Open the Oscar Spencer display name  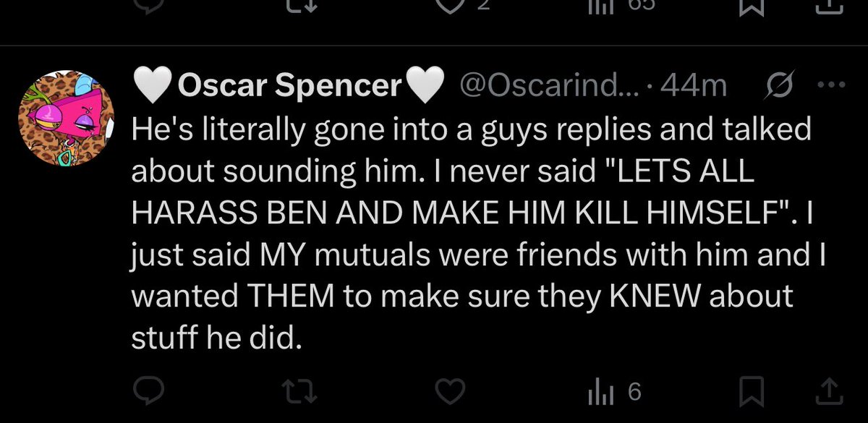(x=289, y=87)
